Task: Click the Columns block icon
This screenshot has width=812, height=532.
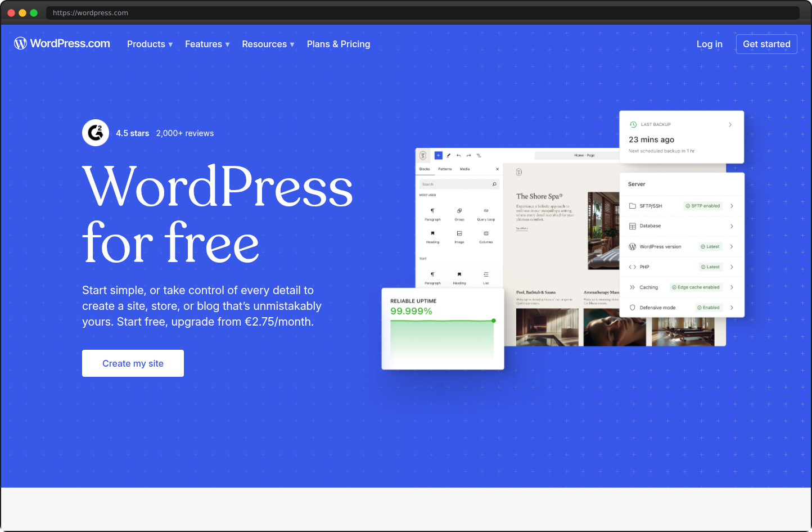Action: [486, 233]
